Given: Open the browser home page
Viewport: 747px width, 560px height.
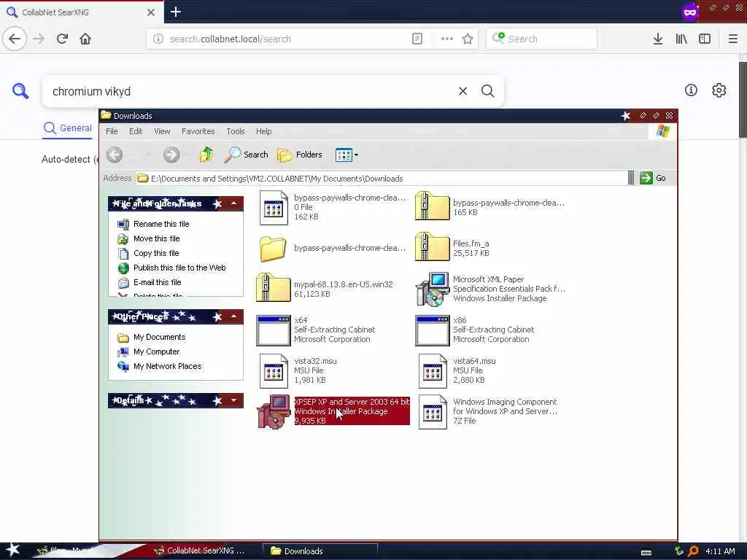Looking at the screenshot, I should (x=85, y=39).
